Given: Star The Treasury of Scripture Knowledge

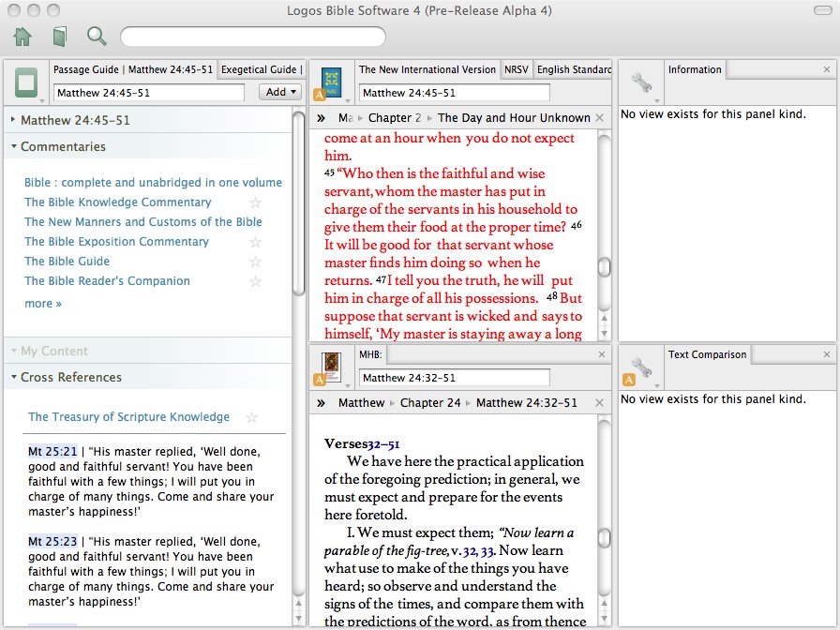Looking at the screenshot, I should (x=251, y=417).
